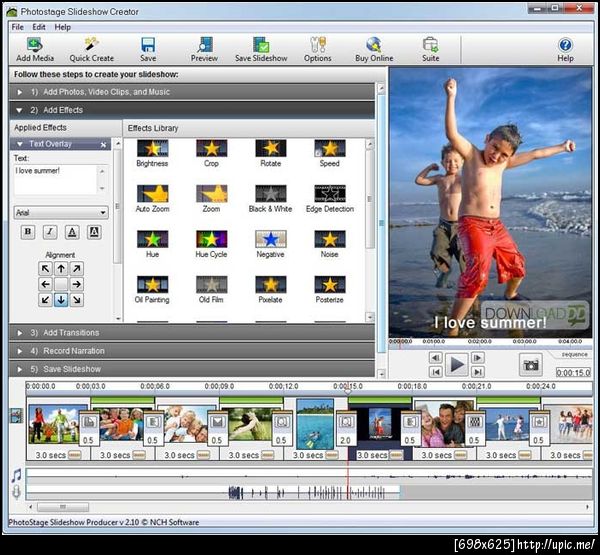This screenshot has height=555, width=600.
Task: Apply the Oil Painting effect
Action: point(152,290)
